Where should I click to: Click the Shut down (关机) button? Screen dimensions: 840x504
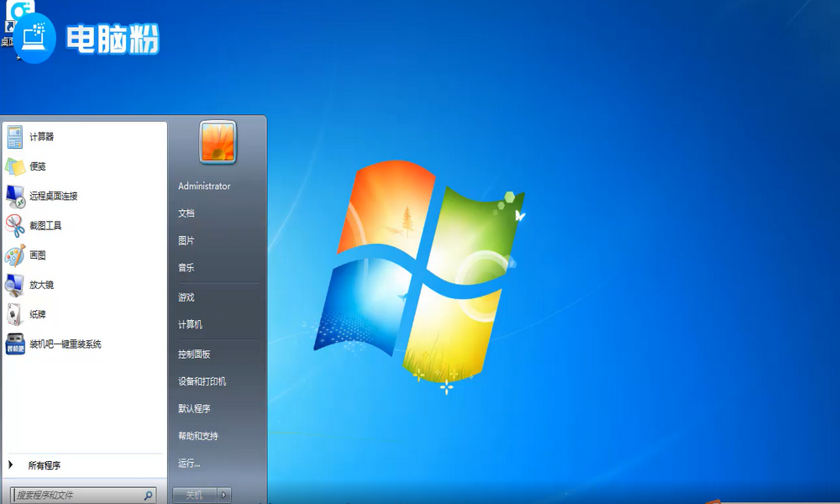tap(195, 496)
